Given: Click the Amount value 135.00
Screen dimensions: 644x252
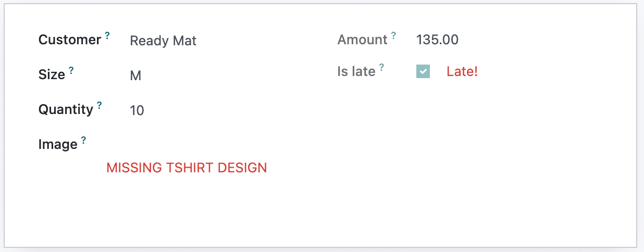Looking at the screenshot, I should [437, 40].
